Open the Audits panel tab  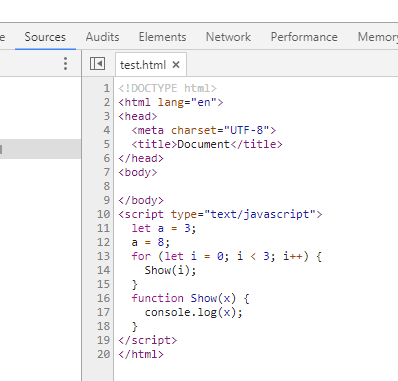pos(102,37)
